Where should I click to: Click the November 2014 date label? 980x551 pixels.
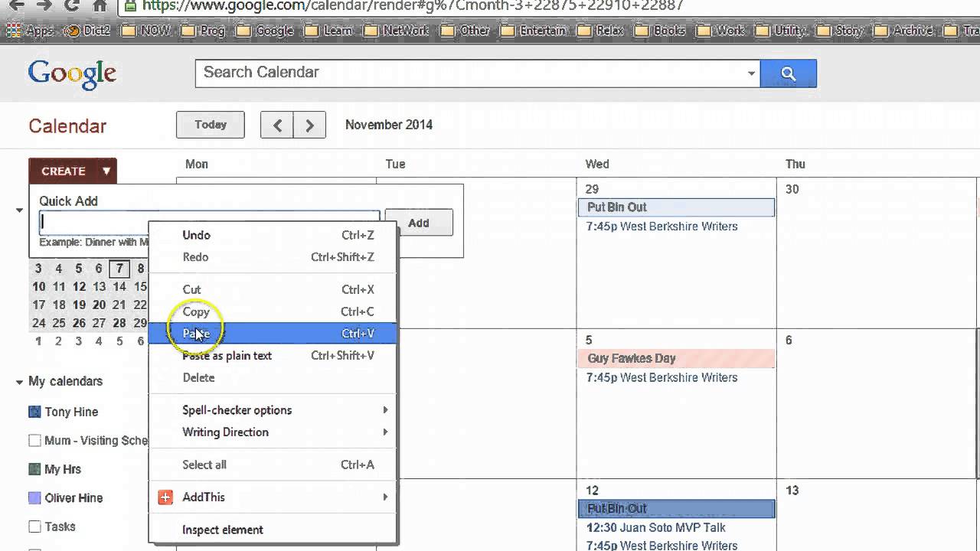pyautogui.click(x=389, y=125)
